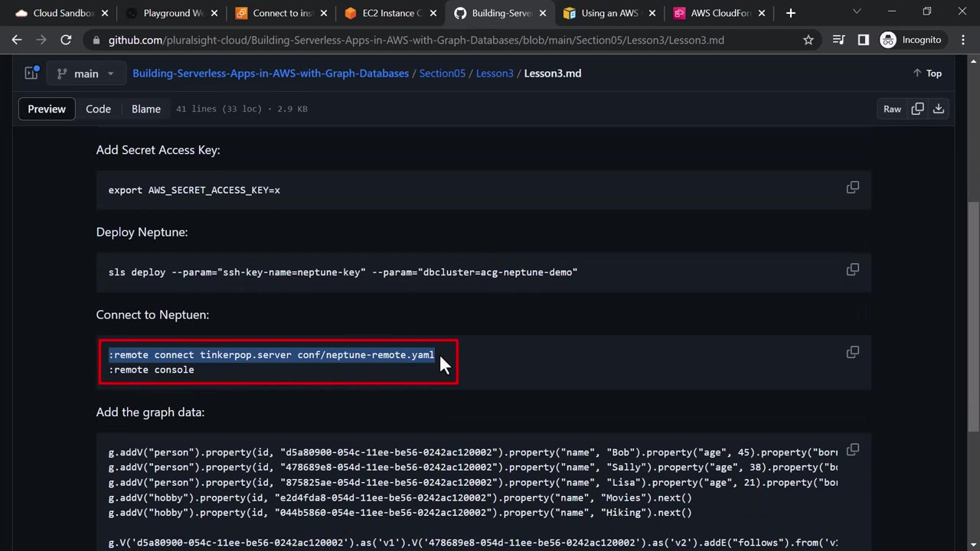Close the Using an AWS tab
The width and height of the screenshot is (980, 551).
click(653, 13)
